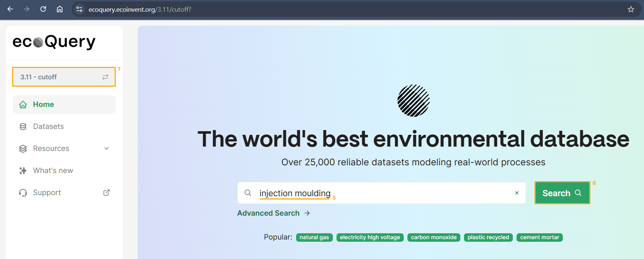Bookmark this page with the star icon
Screen dimensions: 644x259
click(631, 9)
